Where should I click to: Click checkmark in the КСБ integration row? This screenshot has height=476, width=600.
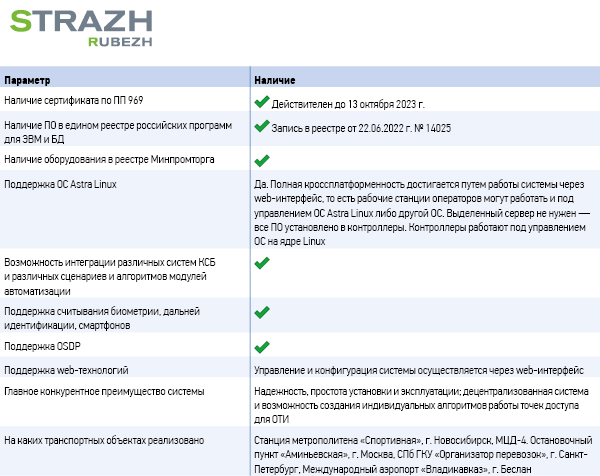[262, 263]
